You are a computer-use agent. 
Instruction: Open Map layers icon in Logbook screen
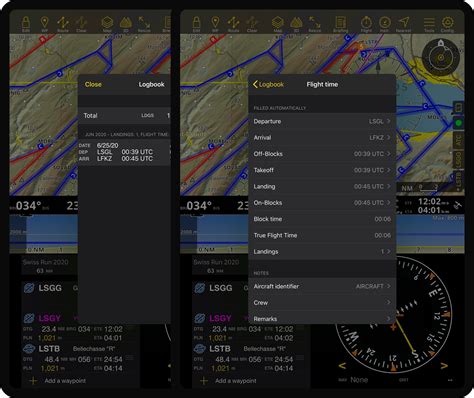[107, 24]
